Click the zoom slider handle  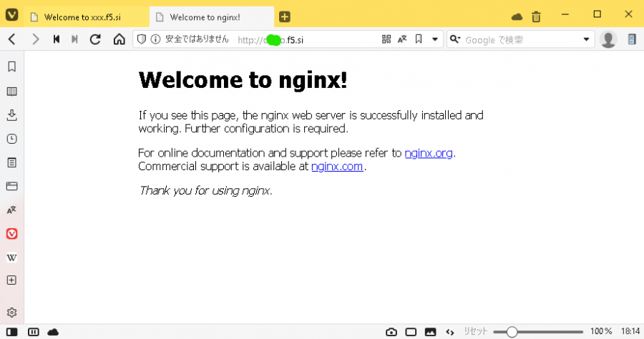[x=512, y=332]
